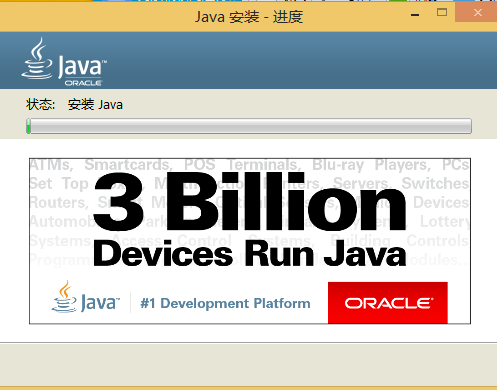The width and height of the screenshot is (497, 390).
Task: Minimize the Java installer window
Action: tap(415, 14)
